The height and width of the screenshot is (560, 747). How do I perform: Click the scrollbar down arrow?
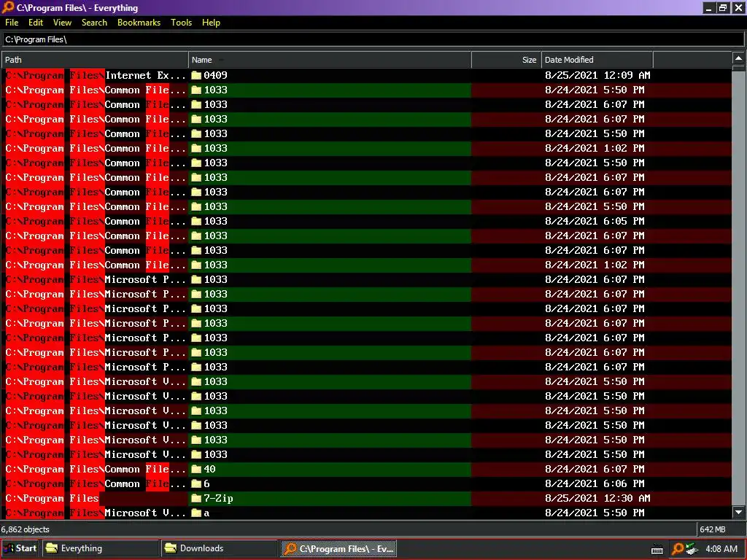tap(738, 513)
